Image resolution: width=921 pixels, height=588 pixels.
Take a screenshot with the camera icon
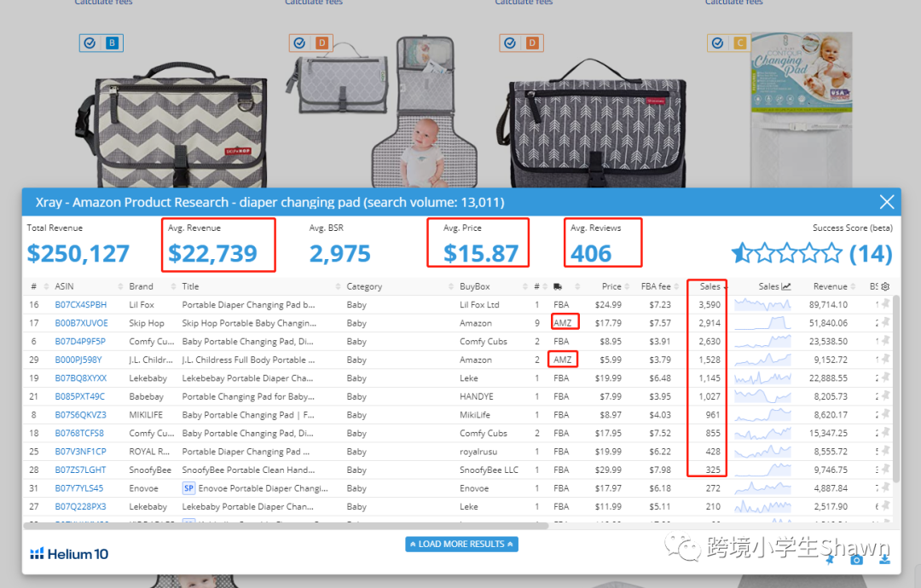857,560
